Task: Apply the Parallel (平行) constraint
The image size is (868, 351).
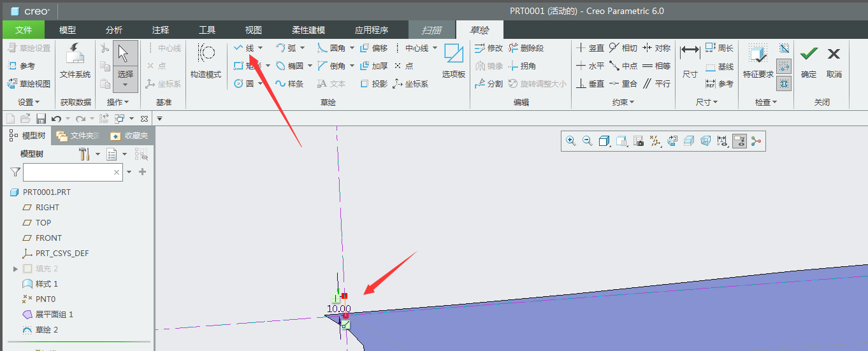Action: click(656, 83)
